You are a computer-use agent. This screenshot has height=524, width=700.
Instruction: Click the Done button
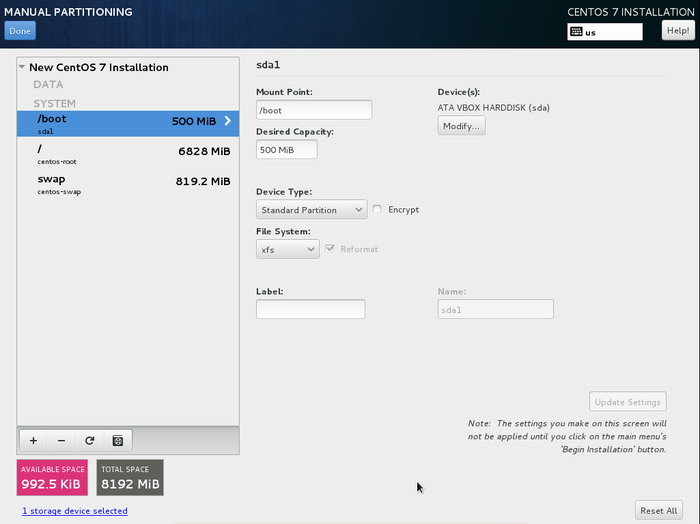coord(20,31)
